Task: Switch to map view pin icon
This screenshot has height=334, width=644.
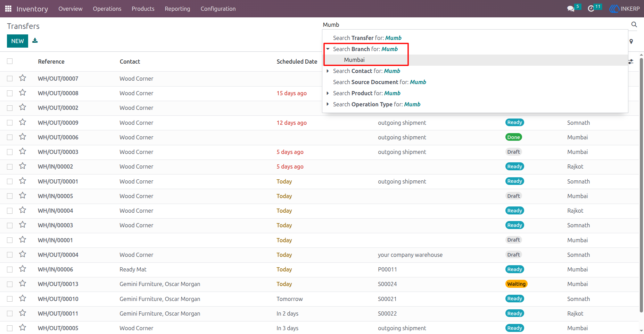Action: [631, 41]
